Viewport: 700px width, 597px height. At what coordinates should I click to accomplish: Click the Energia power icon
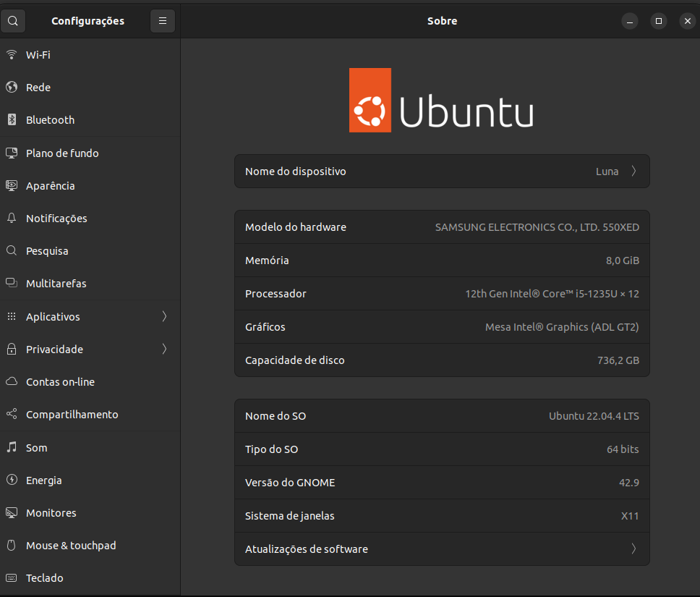[12, 480]
